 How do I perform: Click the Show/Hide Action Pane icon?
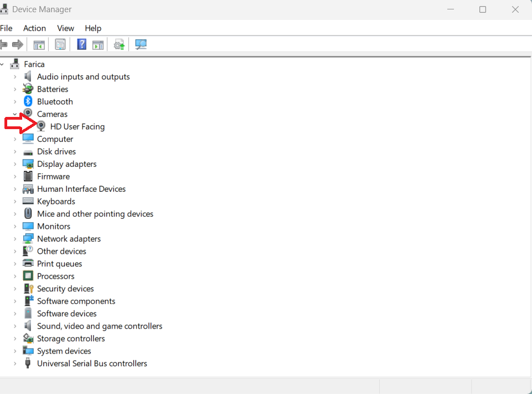[98, 44]
